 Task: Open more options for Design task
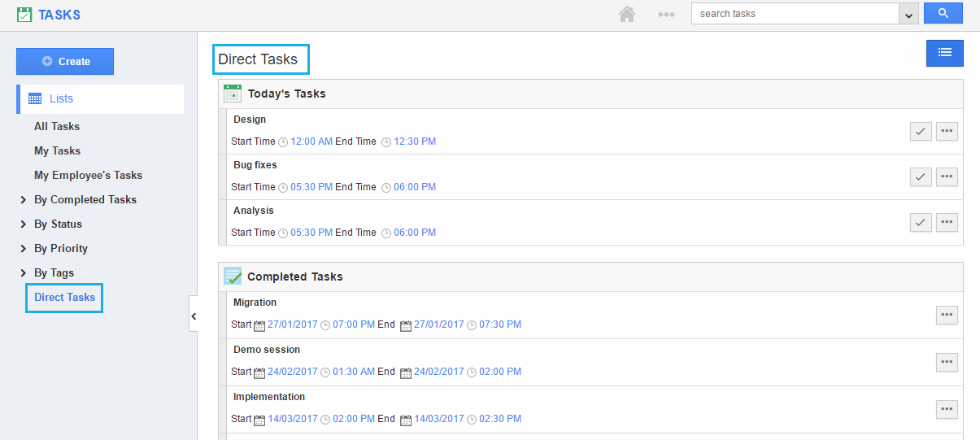click(947, 131)
